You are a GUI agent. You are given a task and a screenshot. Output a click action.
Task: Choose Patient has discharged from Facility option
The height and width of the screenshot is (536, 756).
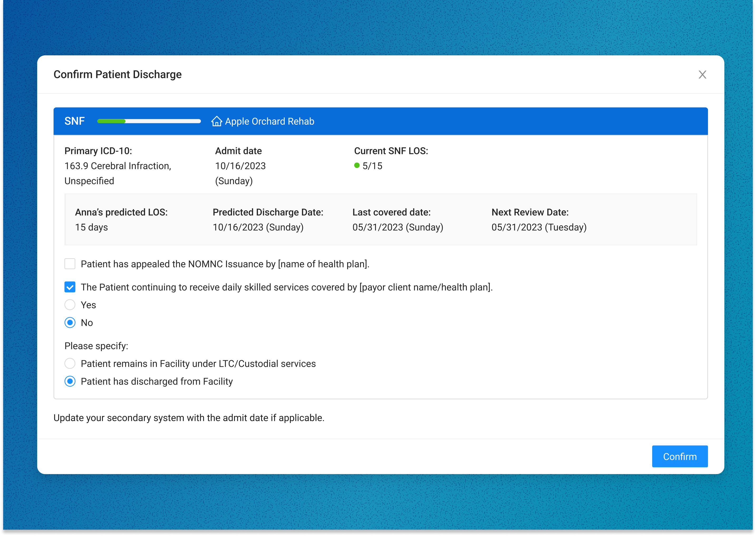coord(70,381)
